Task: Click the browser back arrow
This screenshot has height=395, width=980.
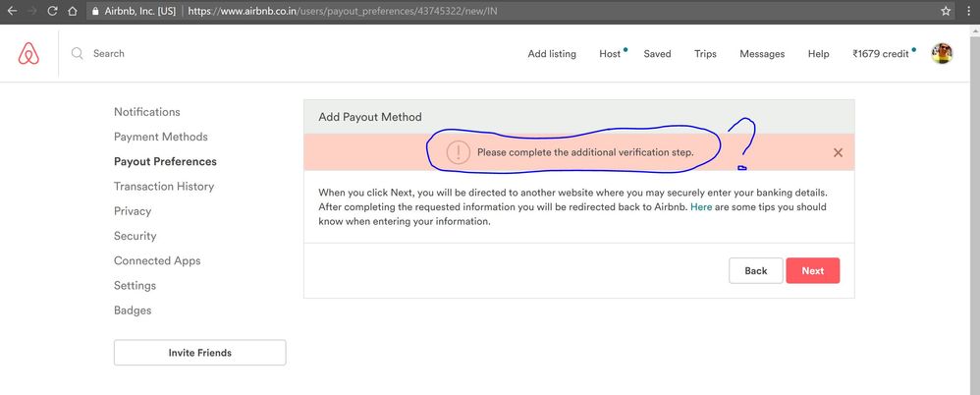Action: click(11, 11)
